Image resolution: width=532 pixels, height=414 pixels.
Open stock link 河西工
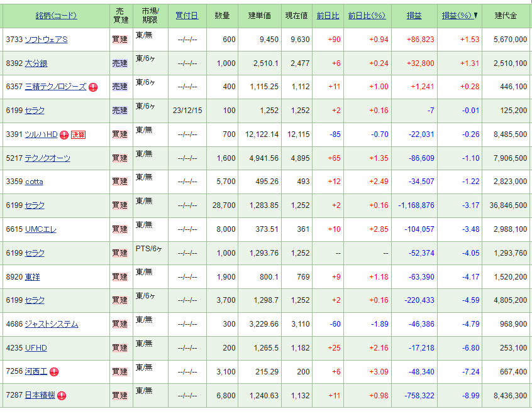[x=36, y=372]
